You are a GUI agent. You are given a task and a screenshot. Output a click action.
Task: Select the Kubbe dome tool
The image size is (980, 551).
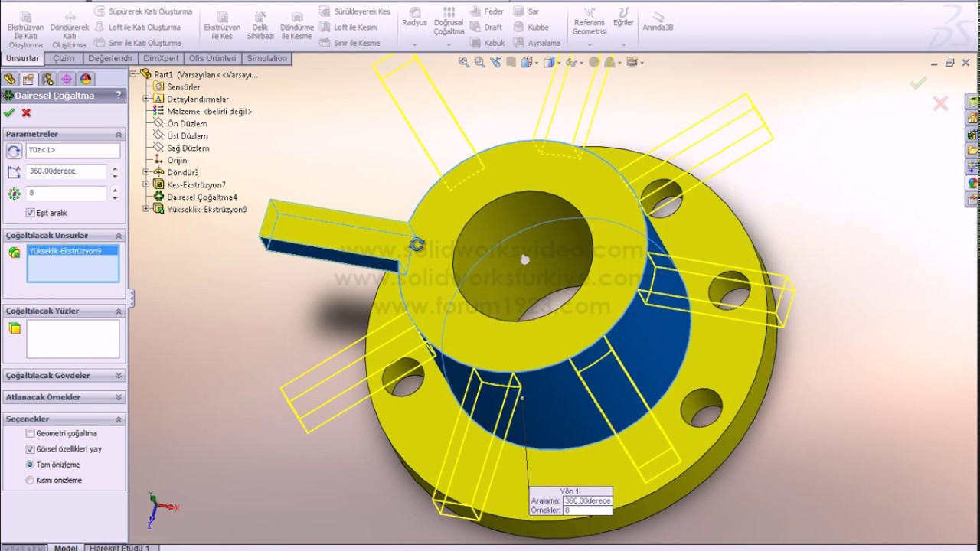coord(531,28)
